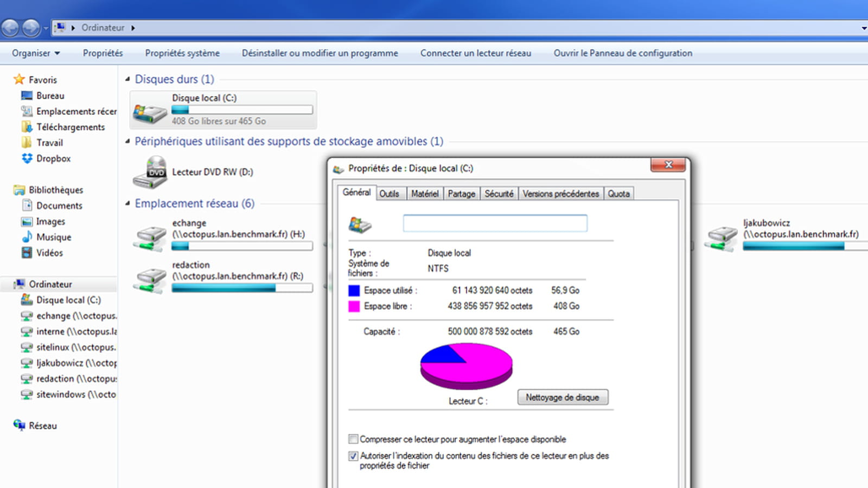Viewport: 868px width, 488px height.
Task: Open Bureau icon in favorites
Action: [27, 95]
